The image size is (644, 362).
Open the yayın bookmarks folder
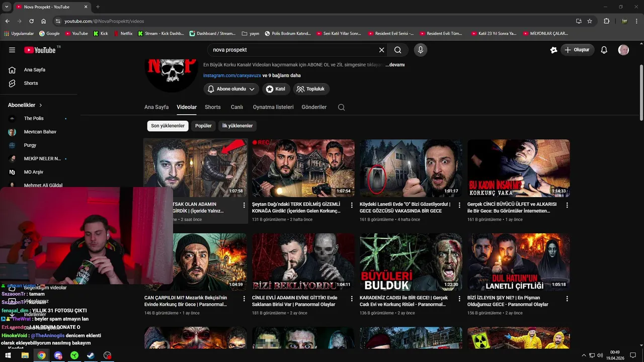251,34
